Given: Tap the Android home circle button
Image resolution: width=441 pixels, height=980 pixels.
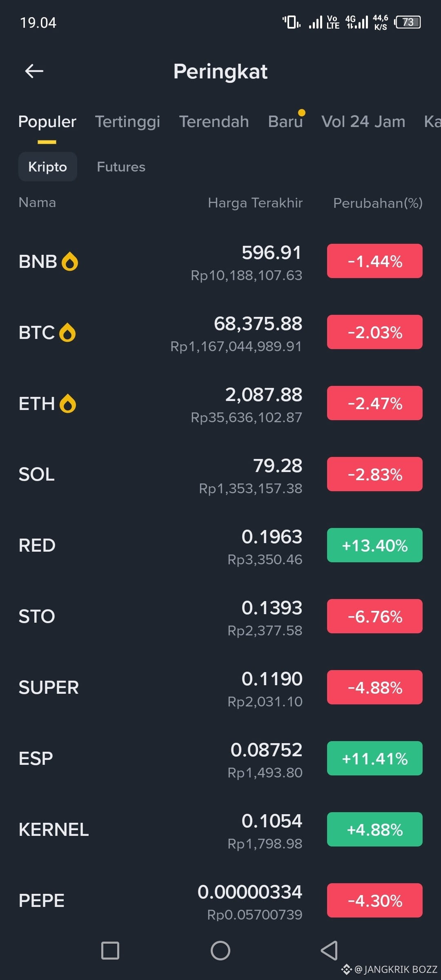Looking at the screenshot, I should 220,951.
